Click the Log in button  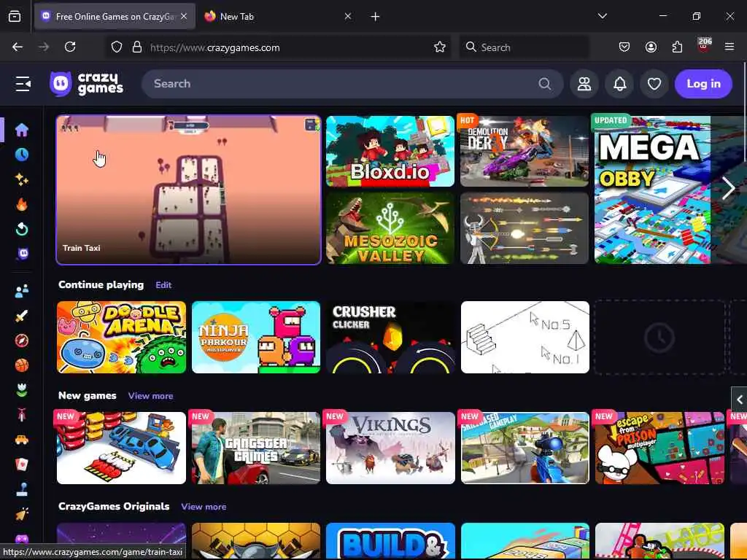(703, 84)
